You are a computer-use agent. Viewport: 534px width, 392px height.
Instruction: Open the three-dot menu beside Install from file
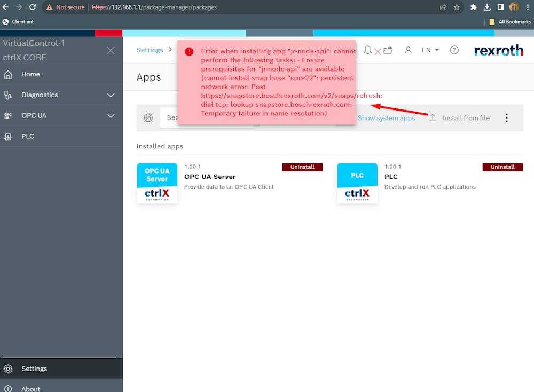pyautogui.click(x=506, y=117)
